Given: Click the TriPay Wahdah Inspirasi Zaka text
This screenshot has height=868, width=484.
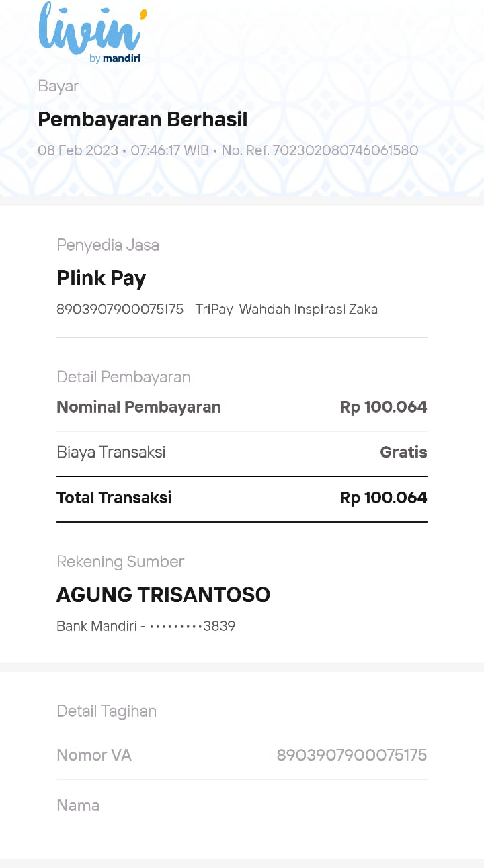Looking at the screenshot, I should [x=286, y=310].
